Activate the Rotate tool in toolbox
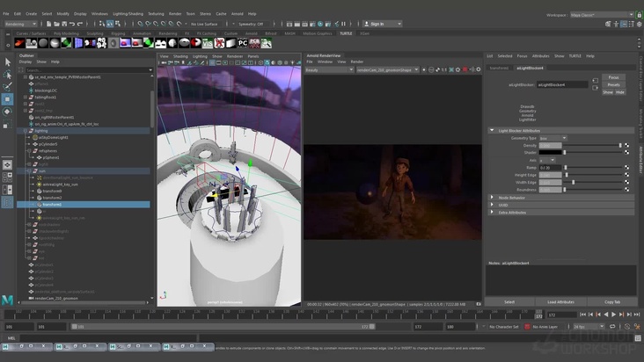This screenshot has width=644, height=362. tap(7, 112)
